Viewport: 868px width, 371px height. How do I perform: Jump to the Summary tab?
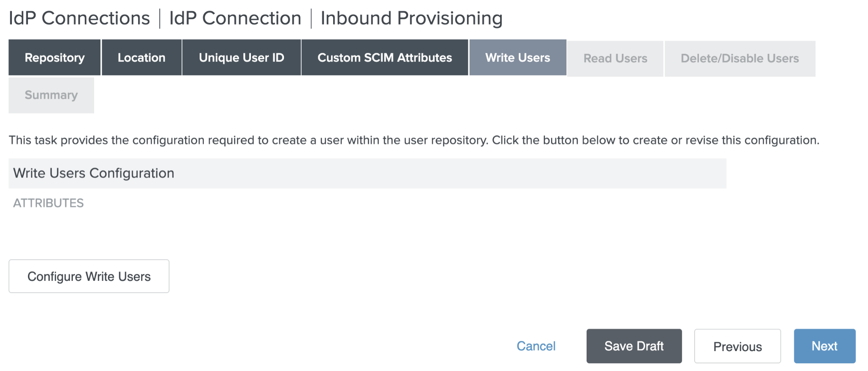tap(51, 95)
